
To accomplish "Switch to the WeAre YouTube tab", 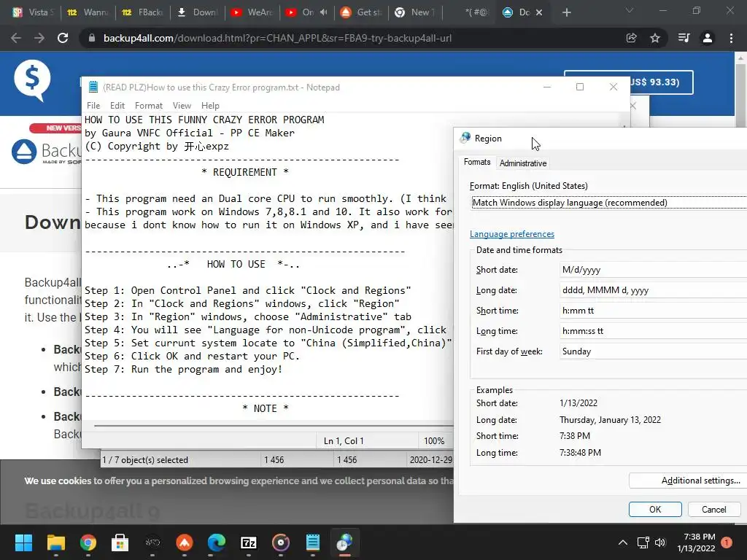I will [252, 12].
